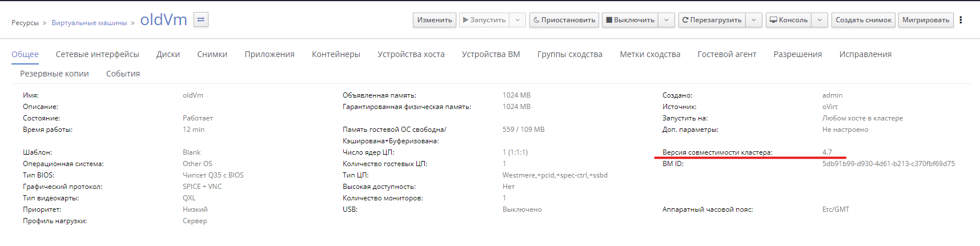Expand the Запустить dropdown arrow
The width and height of the screenshot is (980, 246).
517,20
